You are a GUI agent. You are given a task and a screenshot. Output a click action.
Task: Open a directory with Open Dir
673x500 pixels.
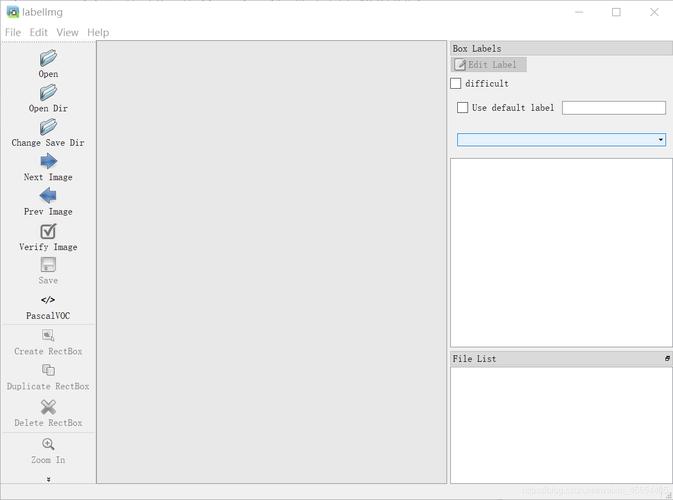pos(48,93)
